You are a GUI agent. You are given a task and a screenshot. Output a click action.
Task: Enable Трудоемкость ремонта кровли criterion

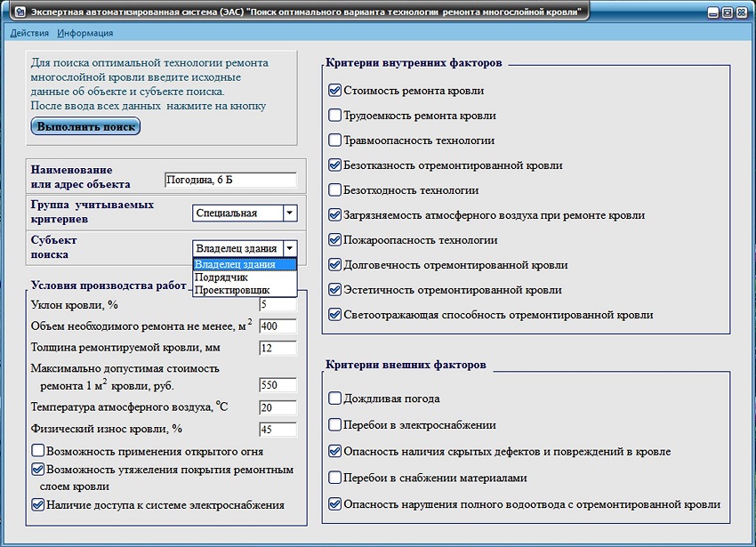[334, 115]
